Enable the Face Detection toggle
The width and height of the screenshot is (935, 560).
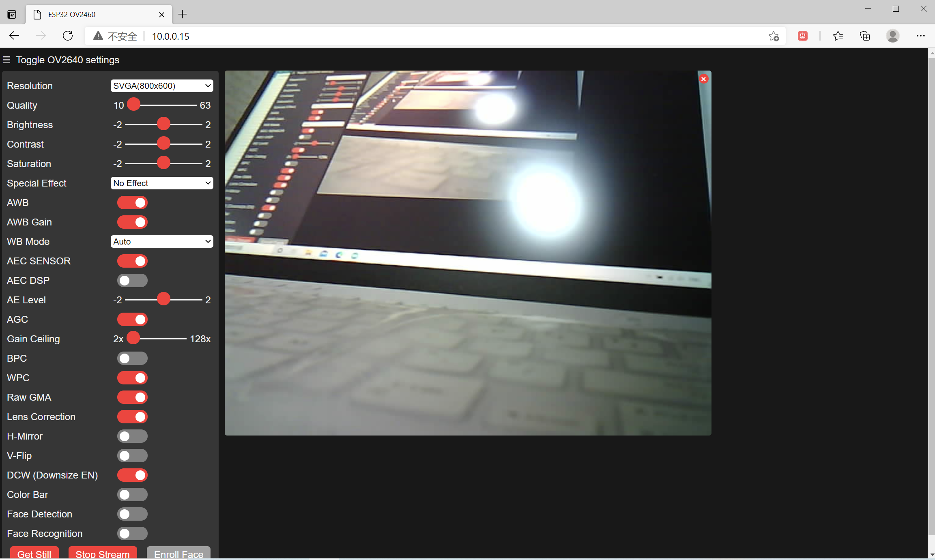pos(132,514)
